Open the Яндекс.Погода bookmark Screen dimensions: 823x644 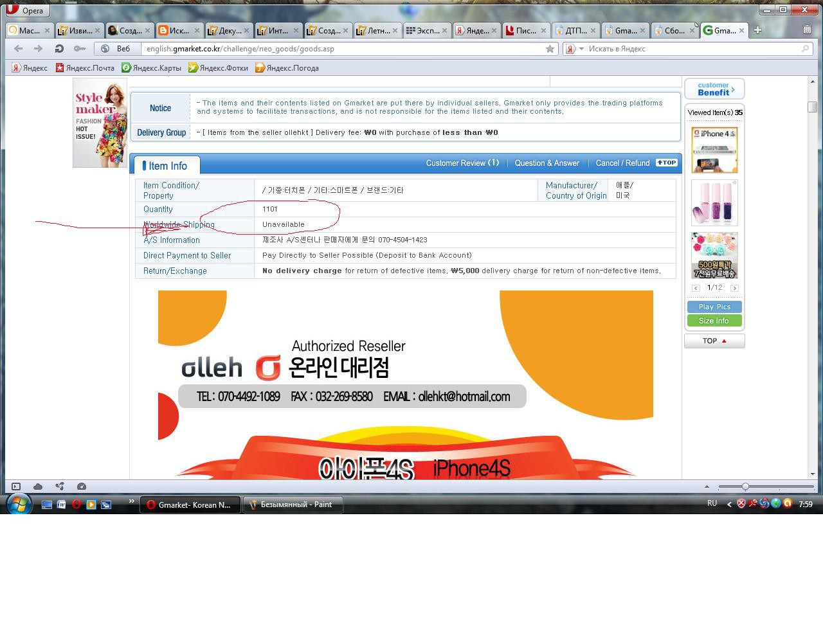pos(287,68)
